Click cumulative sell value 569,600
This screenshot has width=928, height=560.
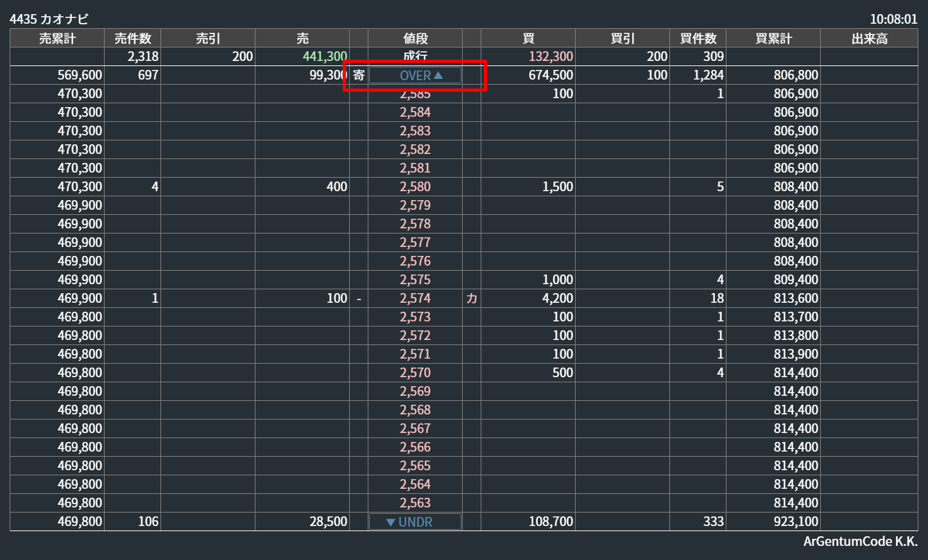point(80,75)
